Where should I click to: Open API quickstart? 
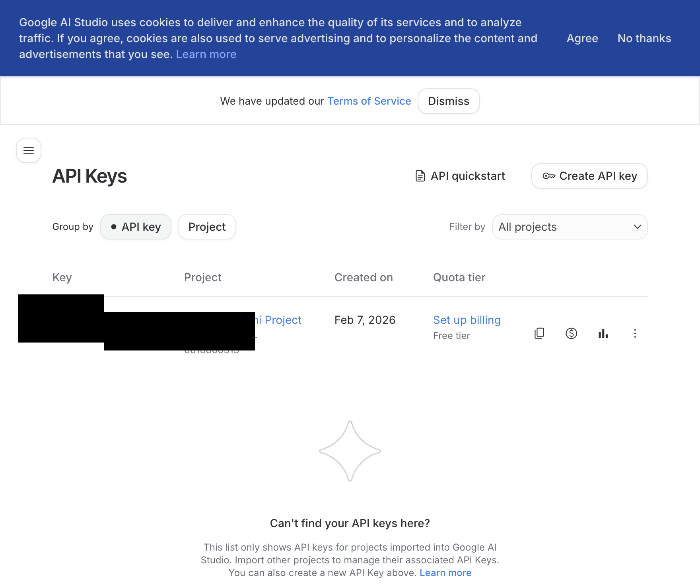(x=468, y=176)
